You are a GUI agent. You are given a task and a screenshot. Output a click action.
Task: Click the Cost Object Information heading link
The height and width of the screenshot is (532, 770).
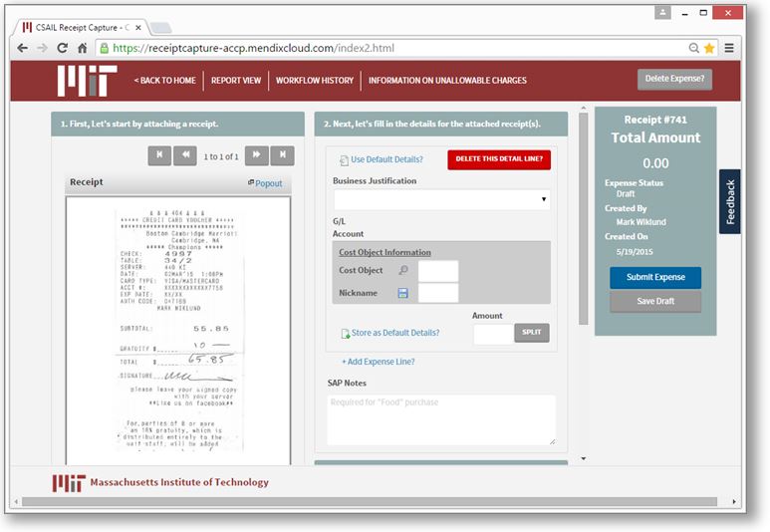pyautogui.click(x=385, y=252)
